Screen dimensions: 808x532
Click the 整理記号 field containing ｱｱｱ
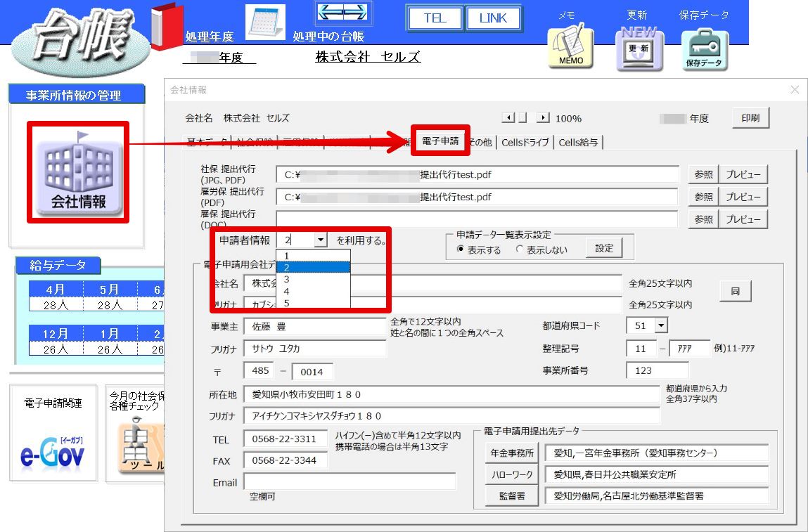[689, 349]
